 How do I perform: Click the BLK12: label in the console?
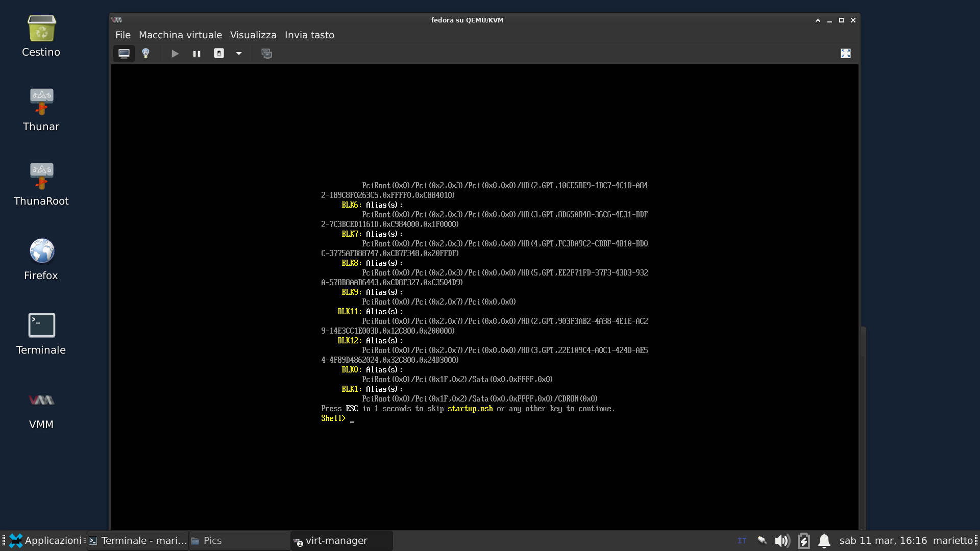pos(350,341)
